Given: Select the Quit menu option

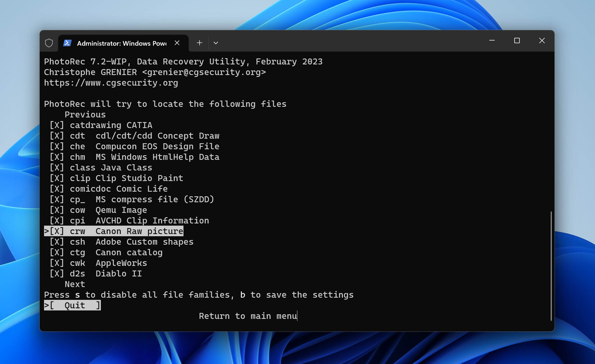Looking at the screenshot, I should (72, 305).
